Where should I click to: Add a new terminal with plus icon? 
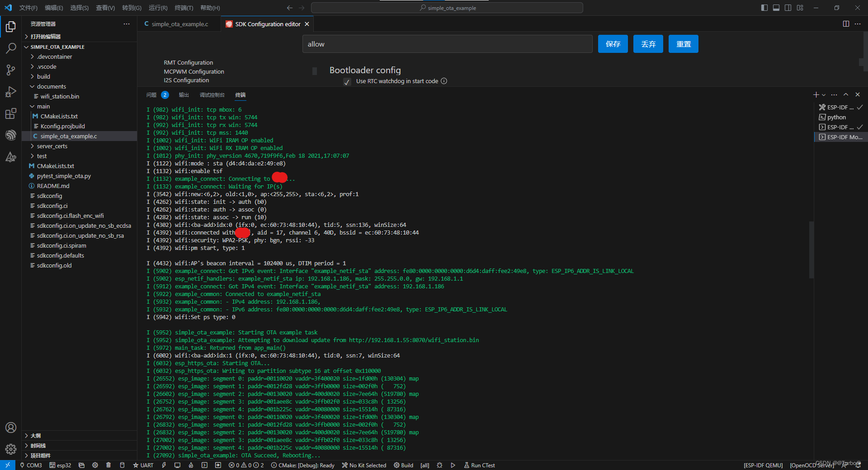pos(816,94)
